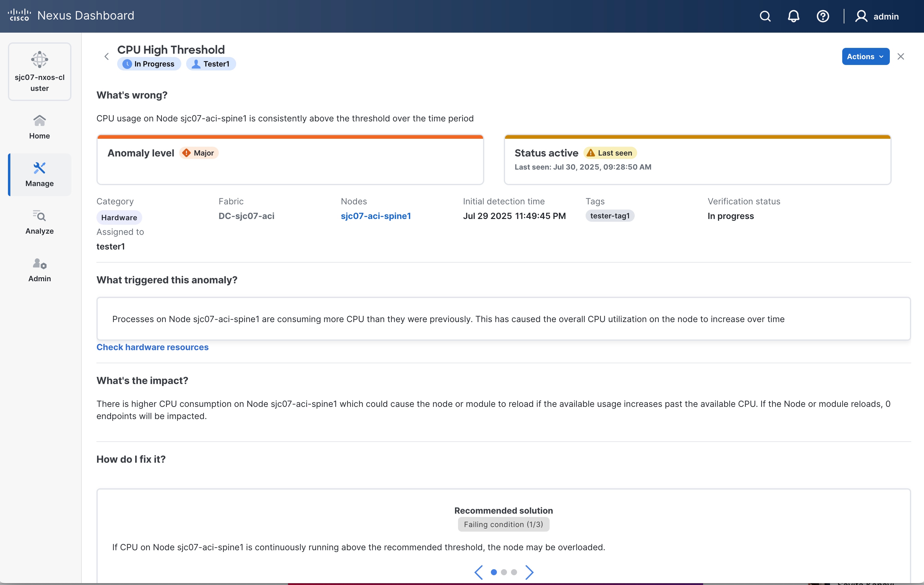924x585 pixels.
Task: Select the first carousel dot
Action: 494,572
